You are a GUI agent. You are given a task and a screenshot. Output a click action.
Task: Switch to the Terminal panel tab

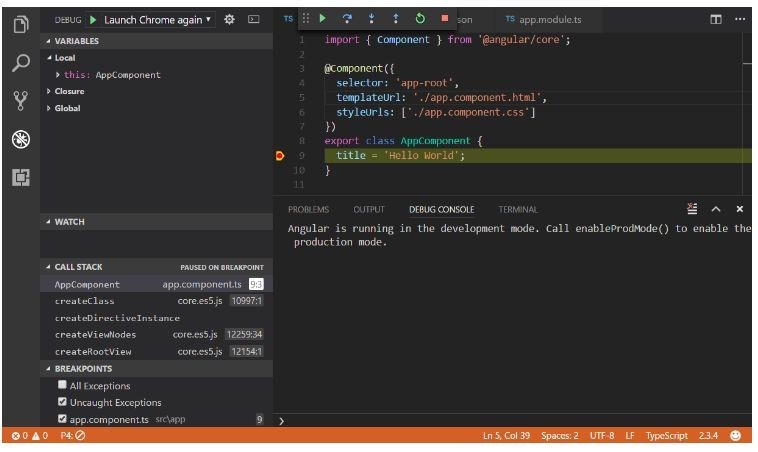coord(517,210)
